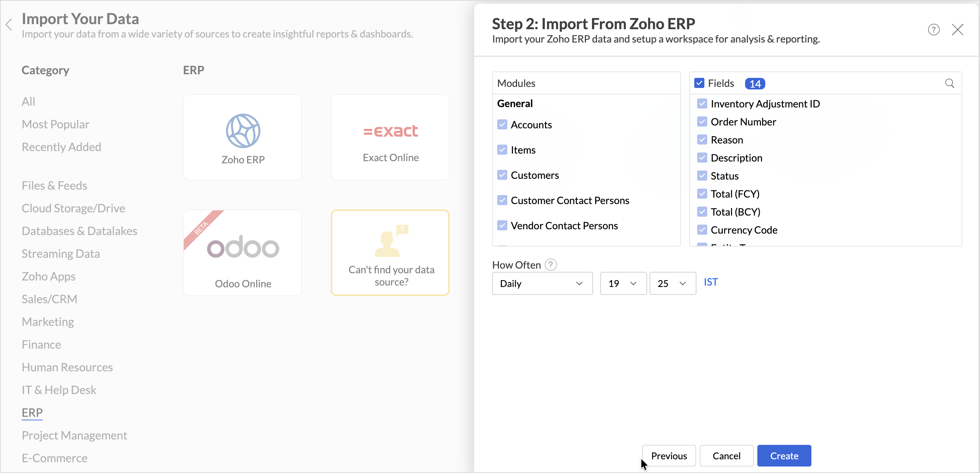The image size is (980, 473).
Task: Close the Import From Zoho ERP dialog
Action: click(x=957, y=30)
